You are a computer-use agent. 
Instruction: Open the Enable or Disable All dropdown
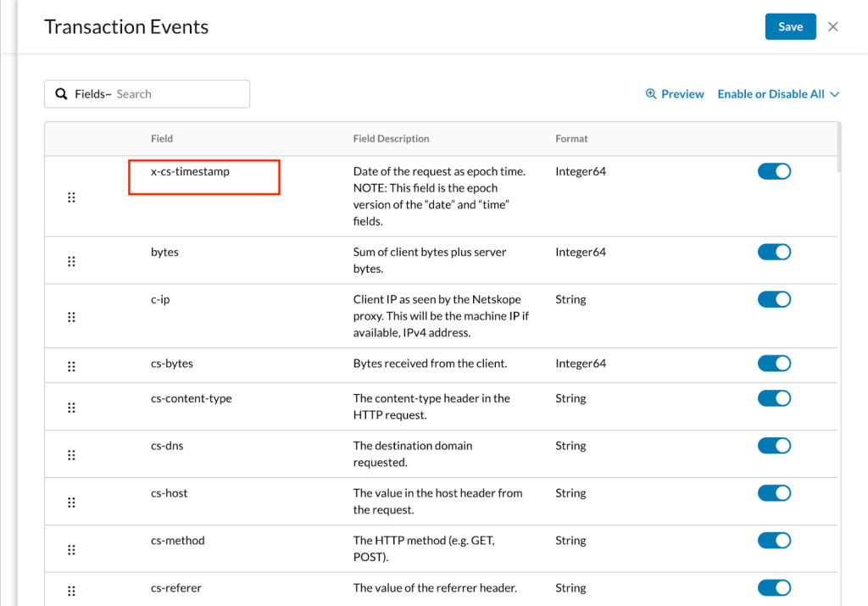[778, 94]
